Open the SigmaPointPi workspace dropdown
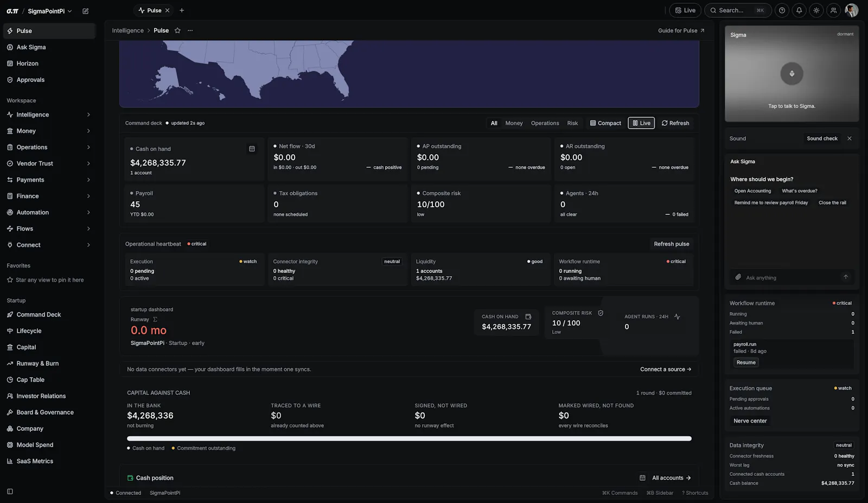The image size is (868, 503). [49, 11]
